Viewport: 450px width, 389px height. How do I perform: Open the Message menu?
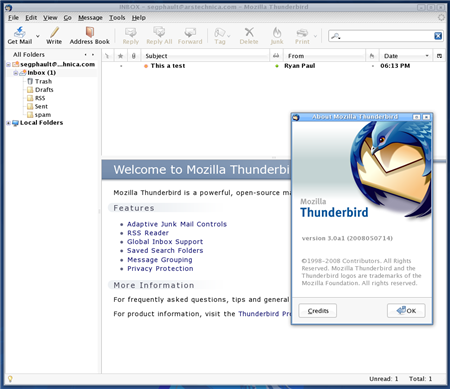(x=90, y=18)
